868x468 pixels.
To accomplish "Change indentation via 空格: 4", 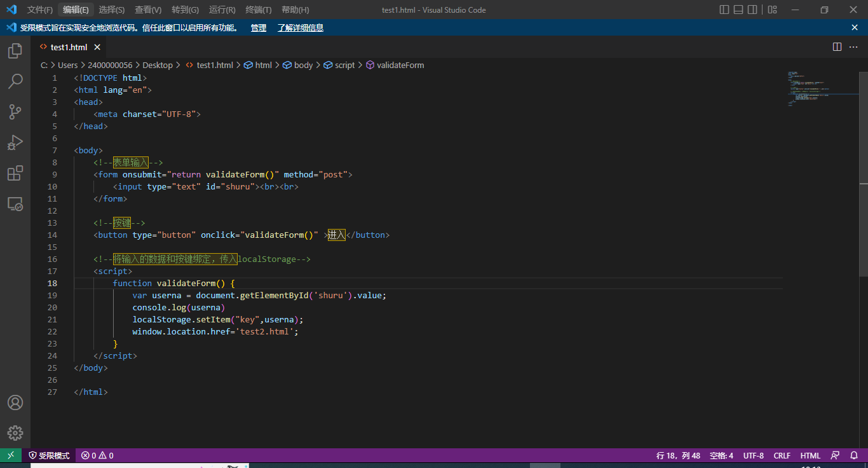I will click(721, 455).
